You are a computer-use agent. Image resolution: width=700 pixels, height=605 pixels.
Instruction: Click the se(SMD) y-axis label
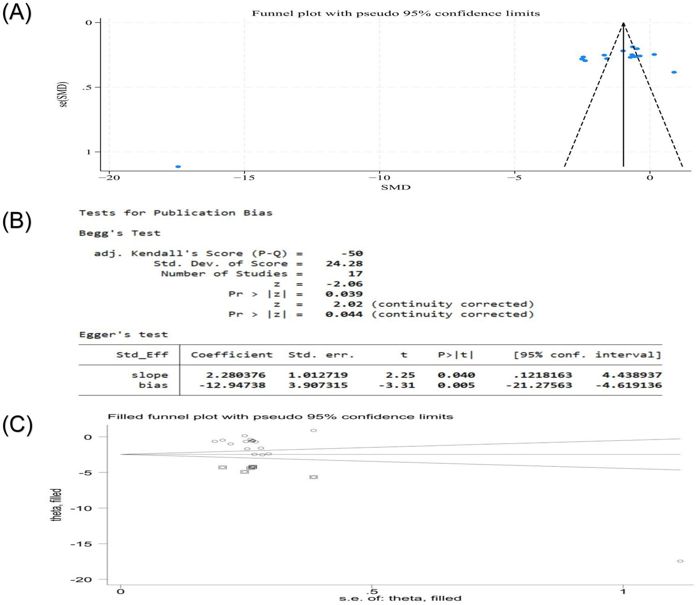click(x=63, y=94)
